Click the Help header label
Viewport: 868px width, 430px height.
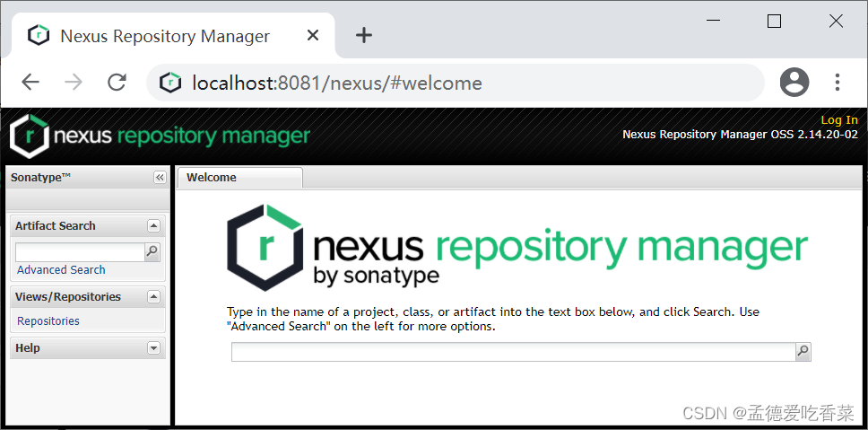click(28, 348)
